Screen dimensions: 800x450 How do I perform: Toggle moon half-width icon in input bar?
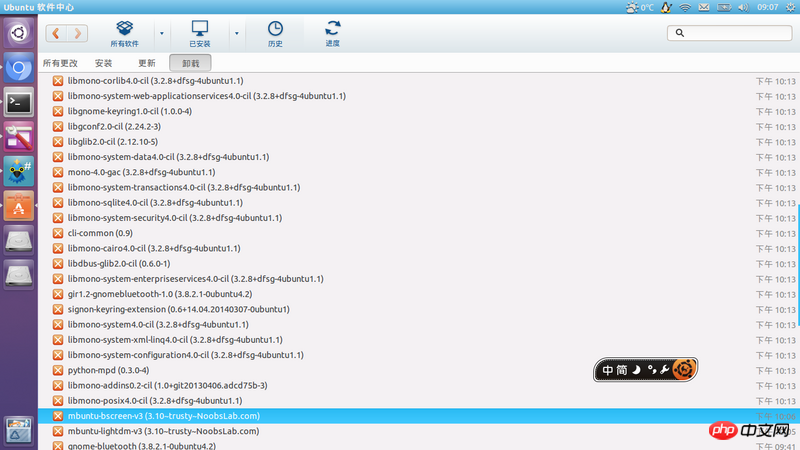(x=636, y=369)
